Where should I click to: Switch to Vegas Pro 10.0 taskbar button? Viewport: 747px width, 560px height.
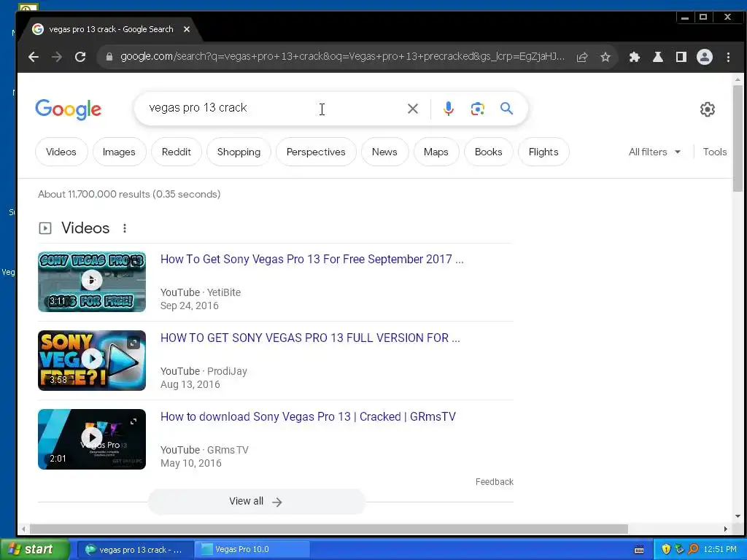pyautogui.click(x=252, y=549)
